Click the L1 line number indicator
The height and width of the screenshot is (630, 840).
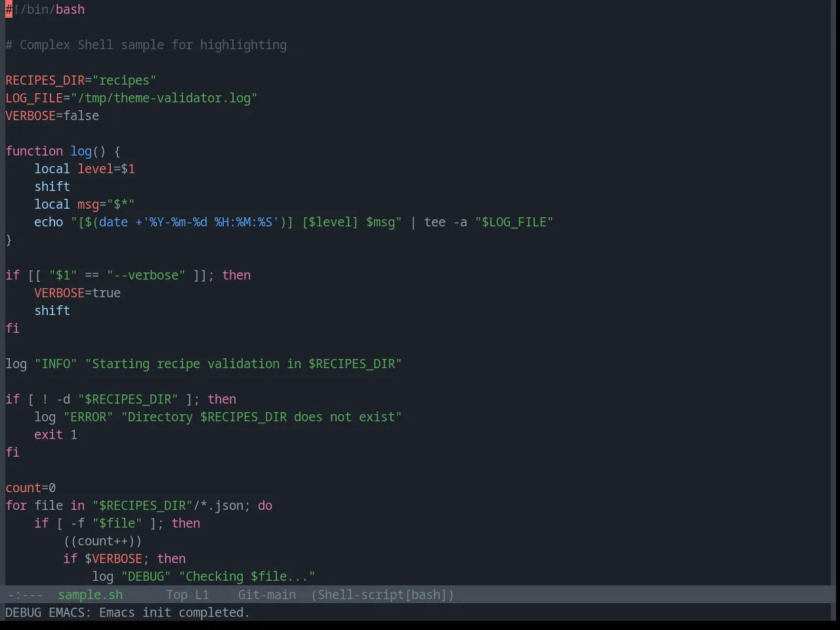tap(202, 595)
